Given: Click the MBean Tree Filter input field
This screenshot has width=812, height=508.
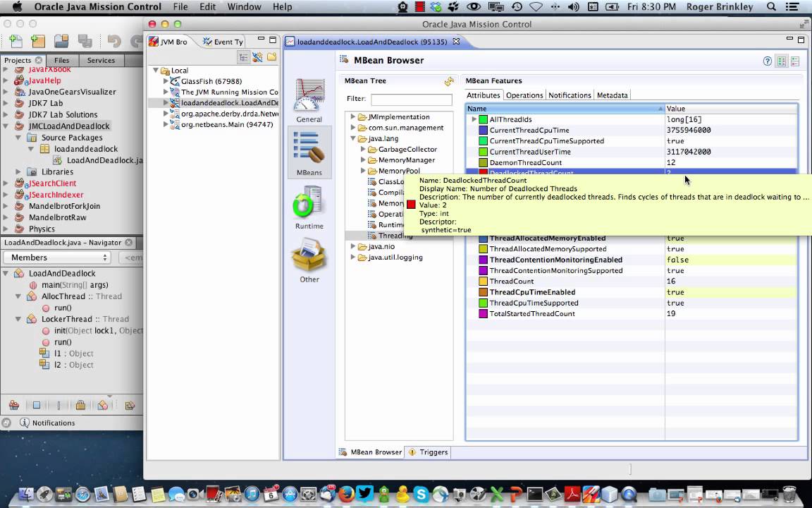Looking at the screenshot, I should pyautogui.click(x=411, y=99).
